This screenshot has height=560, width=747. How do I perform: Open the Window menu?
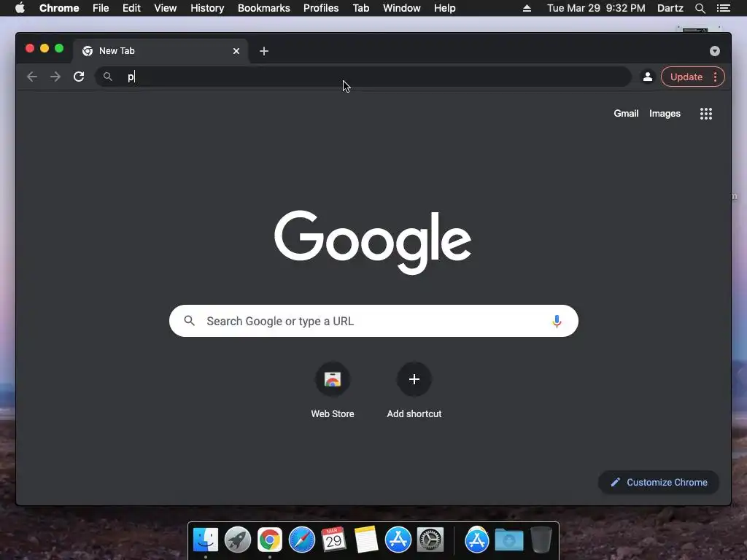pos(402,8)
